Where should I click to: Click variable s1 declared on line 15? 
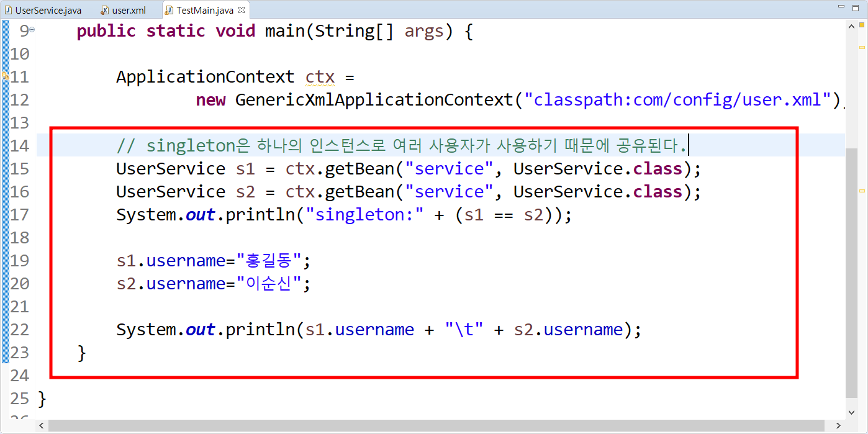[x=245, y=169]
